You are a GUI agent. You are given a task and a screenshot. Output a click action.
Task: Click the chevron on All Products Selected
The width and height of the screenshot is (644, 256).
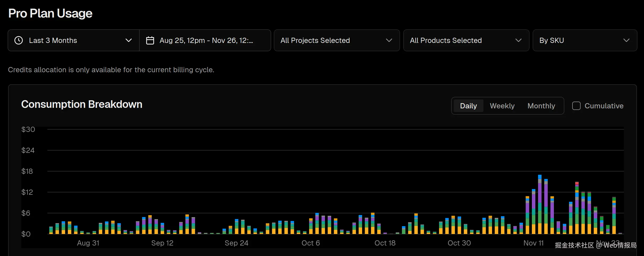518,40
